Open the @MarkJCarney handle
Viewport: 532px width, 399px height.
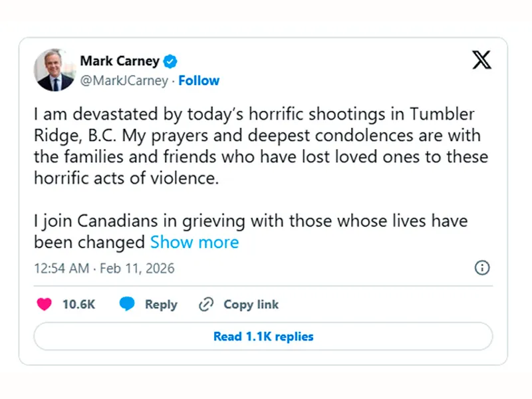pyautogui.click(x=124, y=80)
